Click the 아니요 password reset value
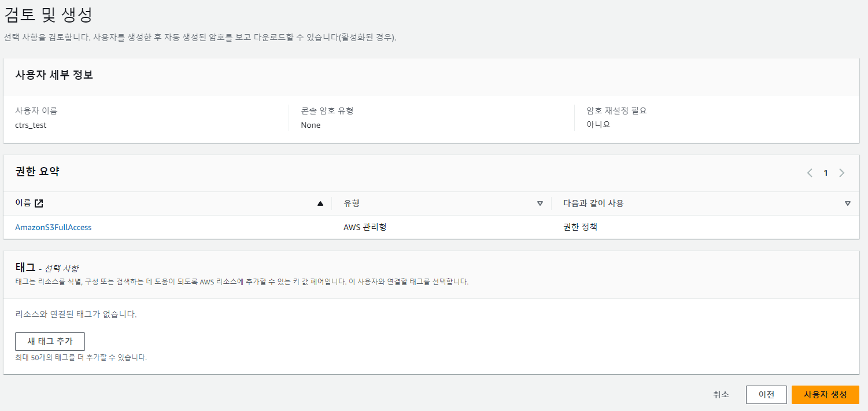868x411 pixels. pos(599,124)
